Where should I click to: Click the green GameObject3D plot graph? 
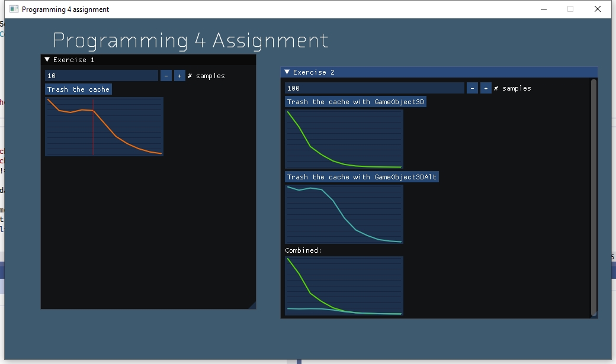(344, 139)
